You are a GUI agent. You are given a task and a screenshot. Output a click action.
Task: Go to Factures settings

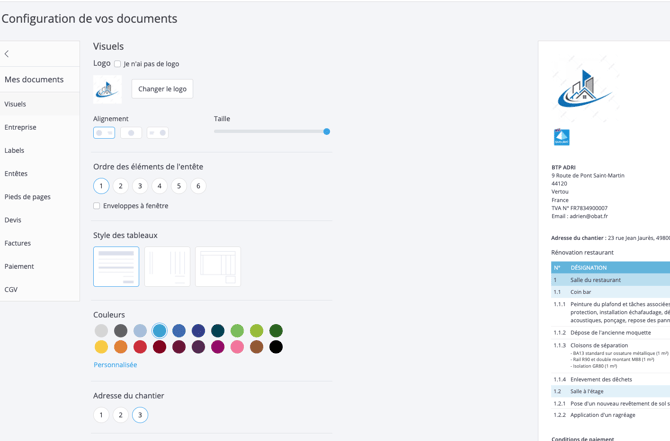click(18, 243)
